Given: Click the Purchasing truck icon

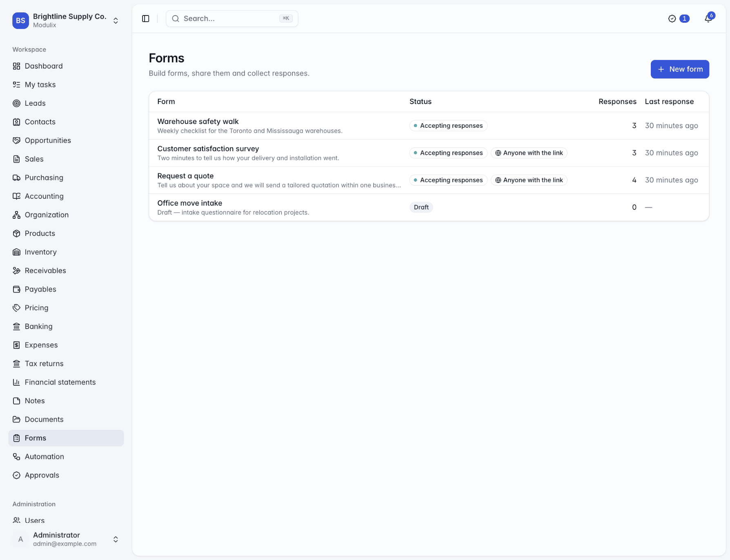Looking at the screenshot, I should [x=16, y=178].
